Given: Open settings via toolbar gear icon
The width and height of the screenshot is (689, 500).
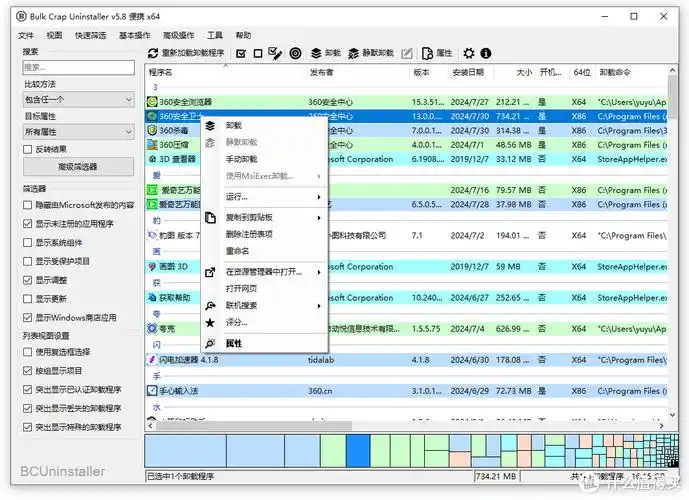Looking at the screenshot, I should [x=468, y=53].
